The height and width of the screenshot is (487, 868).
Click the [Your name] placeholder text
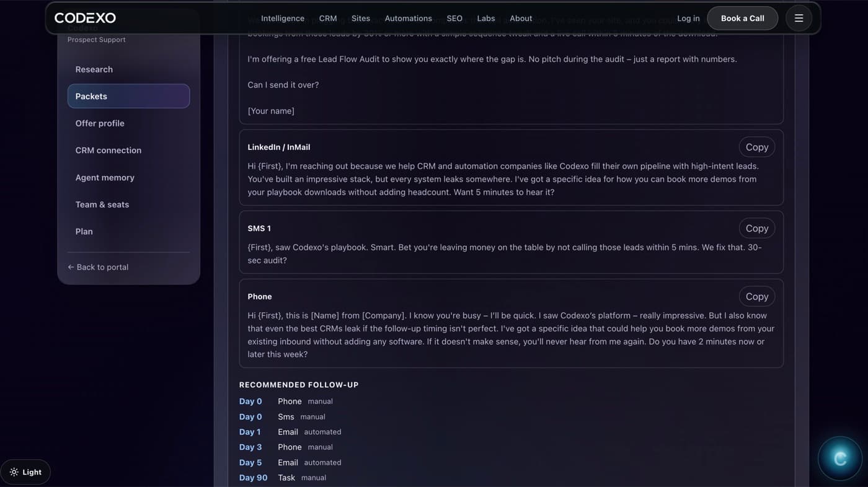click(271, 111)
